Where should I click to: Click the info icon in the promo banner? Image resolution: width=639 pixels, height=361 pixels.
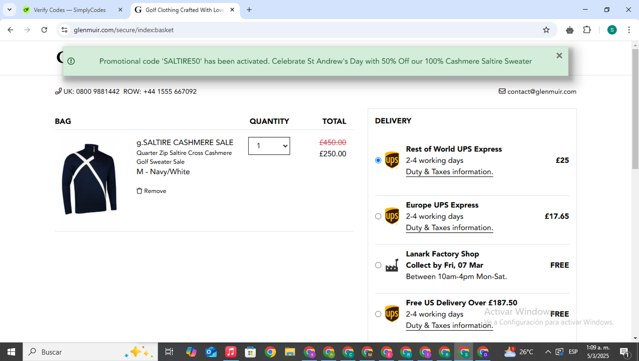click(71, 61)
